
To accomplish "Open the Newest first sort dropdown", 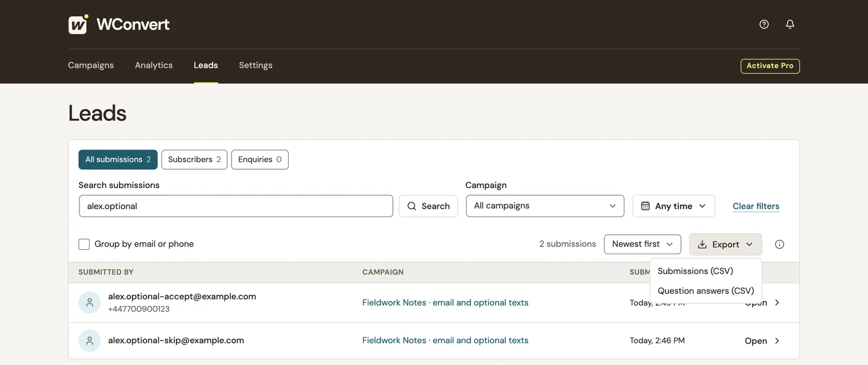I will click(643, 244).
